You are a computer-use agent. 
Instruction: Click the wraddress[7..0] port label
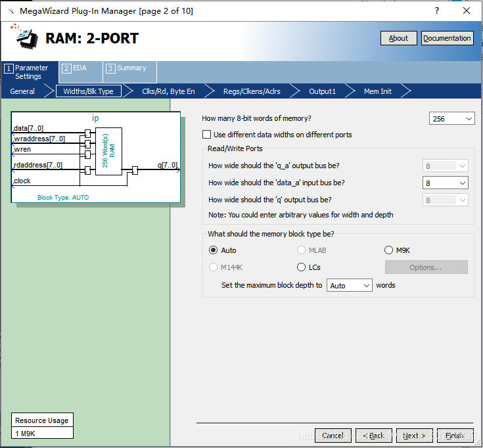point(39,139)
